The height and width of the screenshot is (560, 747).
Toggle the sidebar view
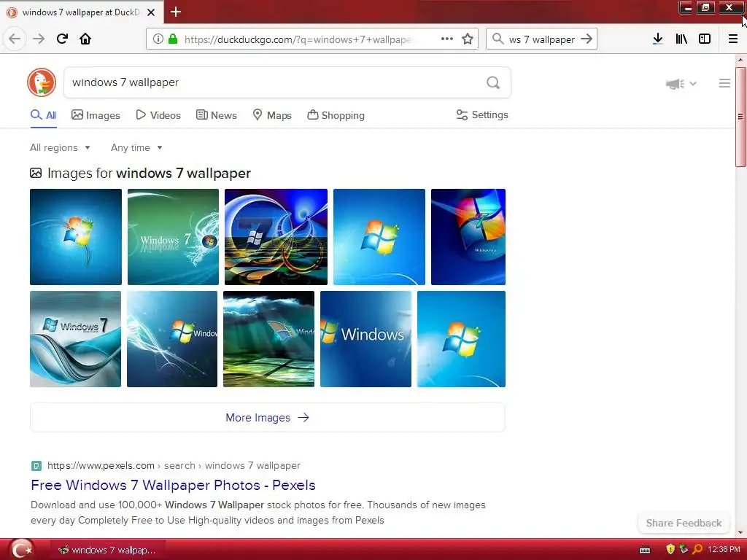[705, 39]
